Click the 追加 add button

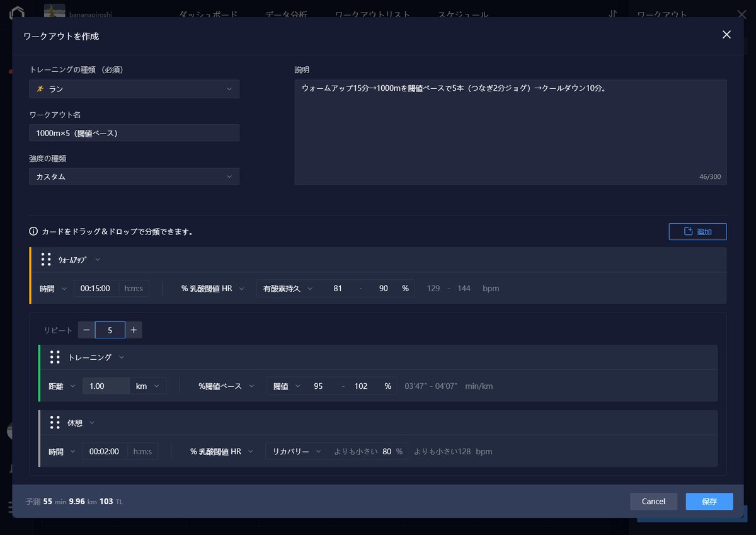[697, 231]
